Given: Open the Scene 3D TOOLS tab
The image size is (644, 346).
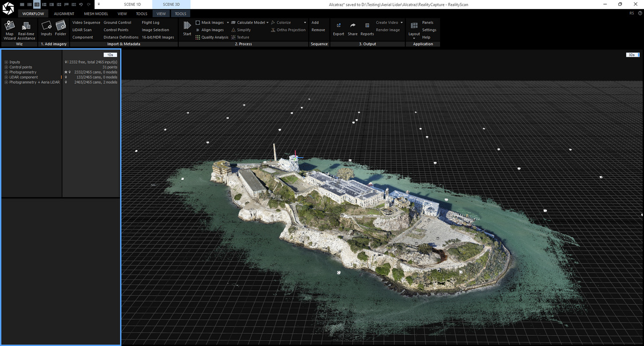Looking at the screenshot, I should [181, 13].
